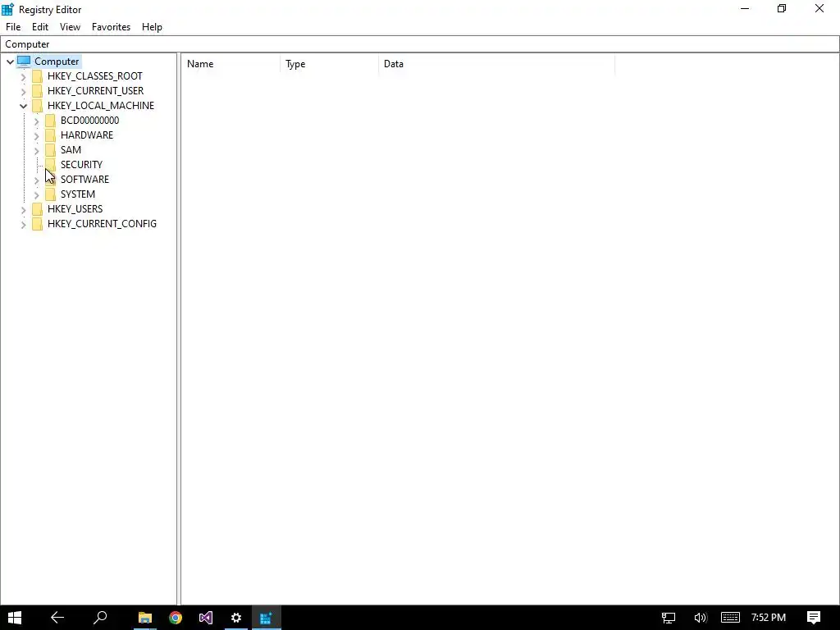Viewport: 840px width, 630px height.
Task: Launch Google Chrome from taskbar
Action: pyautogui.click(x=176, y=618)
